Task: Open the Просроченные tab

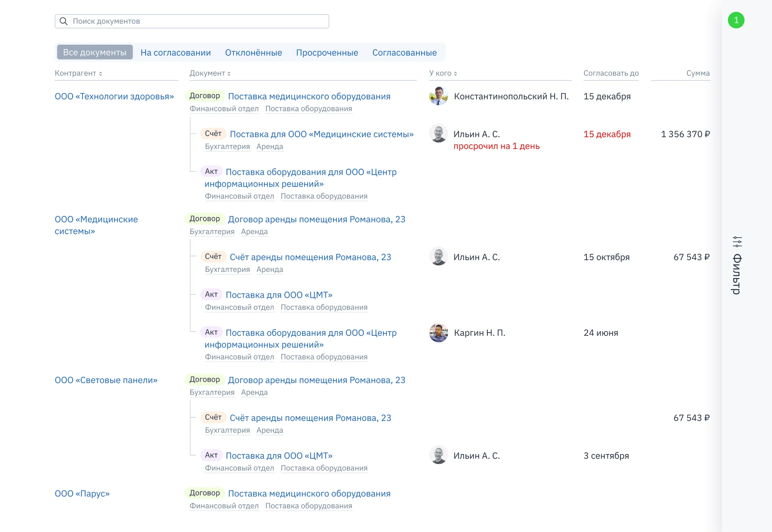Action: click(327, 52)
